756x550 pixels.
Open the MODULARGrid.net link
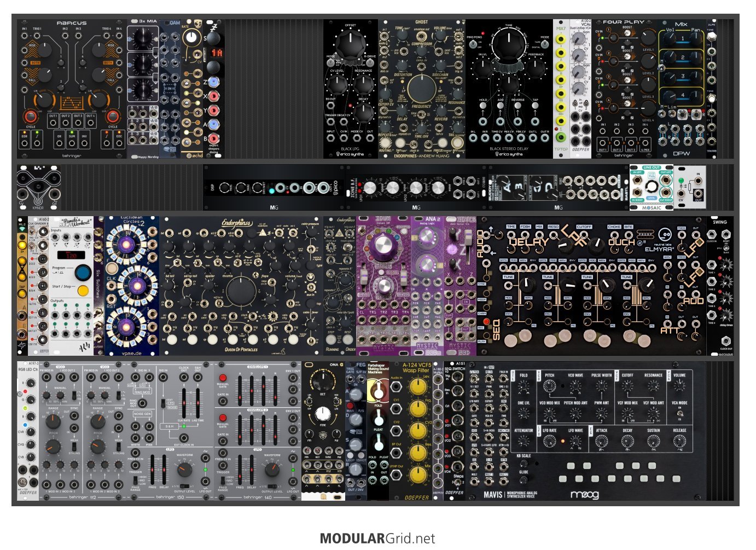pyautogui.click(x=377, y=539)
